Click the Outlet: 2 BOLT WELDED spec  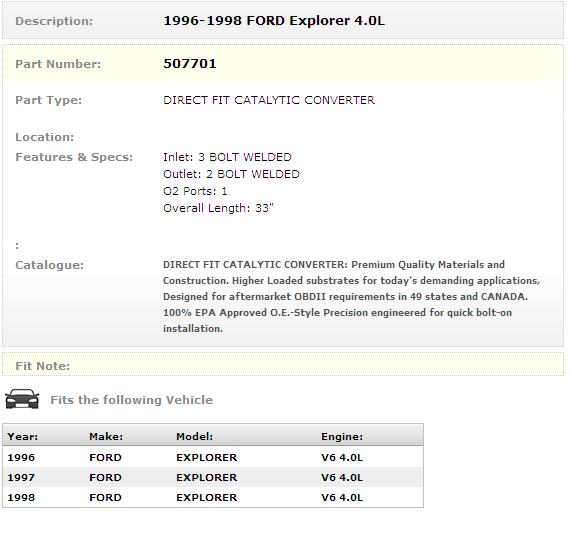click(x=231, y=174)
